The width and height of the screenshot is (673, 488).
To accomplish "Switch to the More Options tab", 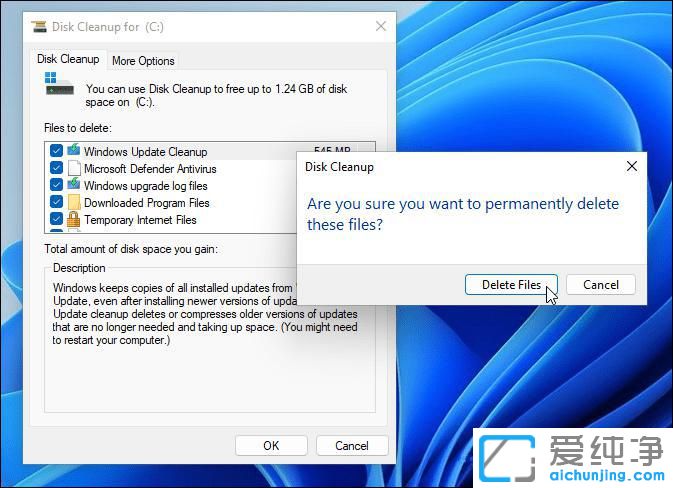I will click(143, 61).
